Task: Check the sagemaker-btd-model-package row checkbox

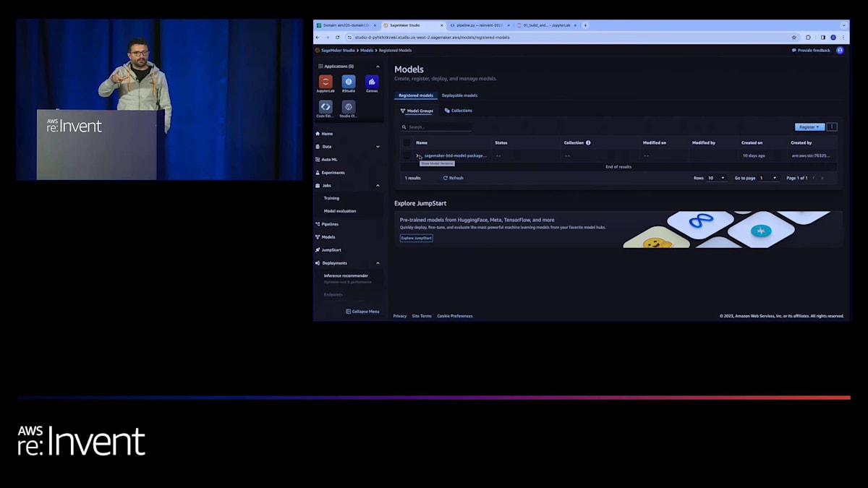Action: [407, 155]
